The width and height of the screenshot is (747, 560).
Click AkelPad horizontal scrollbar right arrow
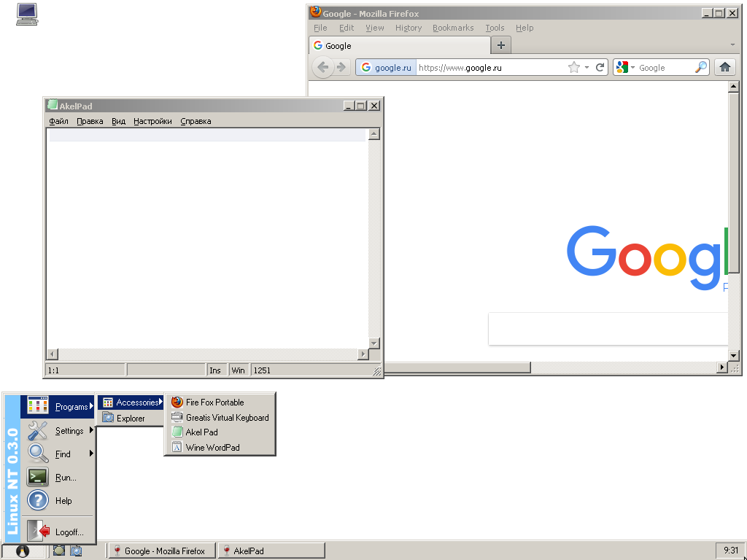pyautogui.click(x=363, y=354)
